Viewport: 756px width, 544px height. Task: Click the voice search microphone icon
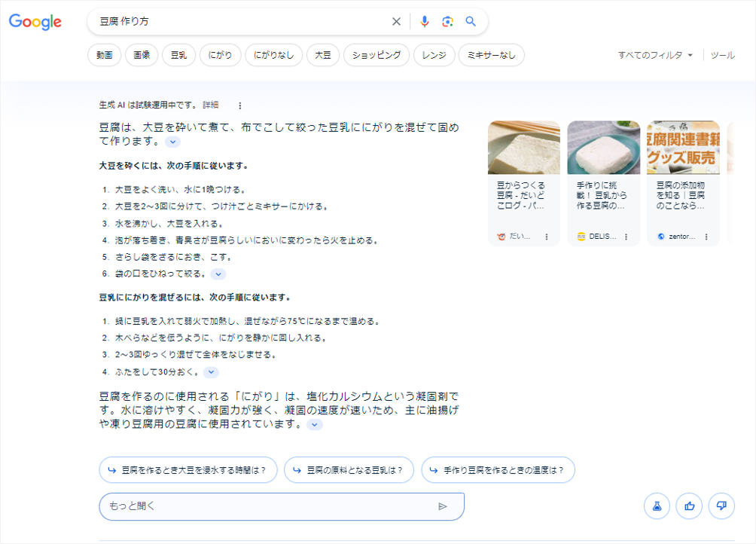point(424,21)
